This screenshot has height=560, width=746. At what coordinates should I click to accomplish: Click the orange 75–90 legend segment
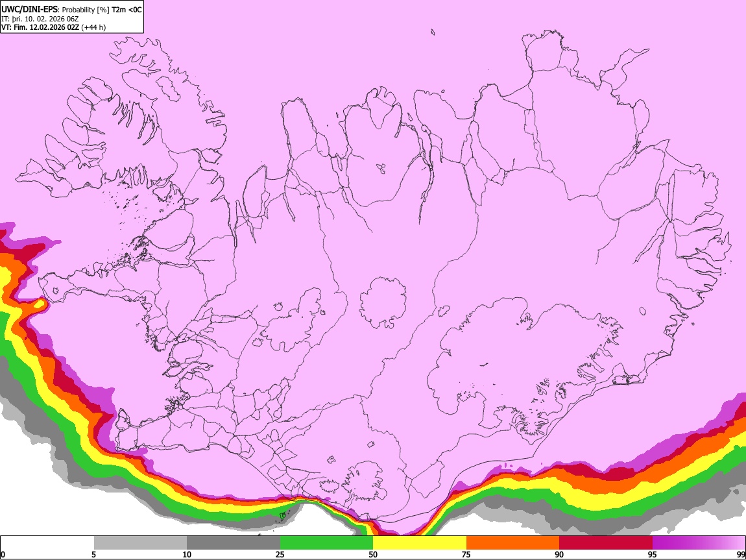point(512,543)
